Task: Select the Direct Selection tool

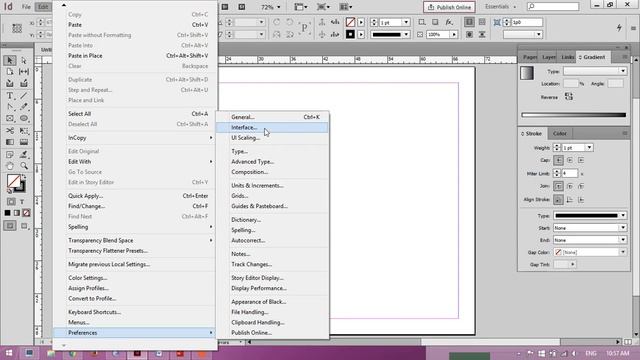Action: [24, 60]
